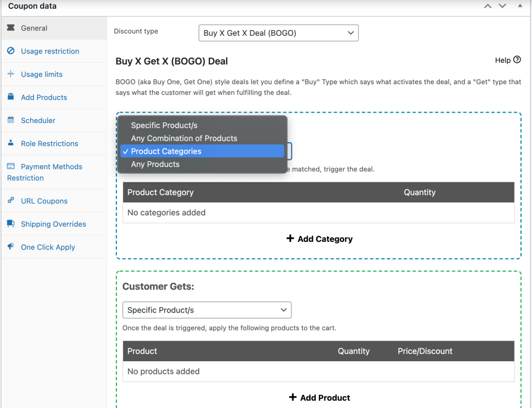Click the Payment Methods card icon
Image resolution: width=532 pixels, height=408 pixels.
pos(11,166)
